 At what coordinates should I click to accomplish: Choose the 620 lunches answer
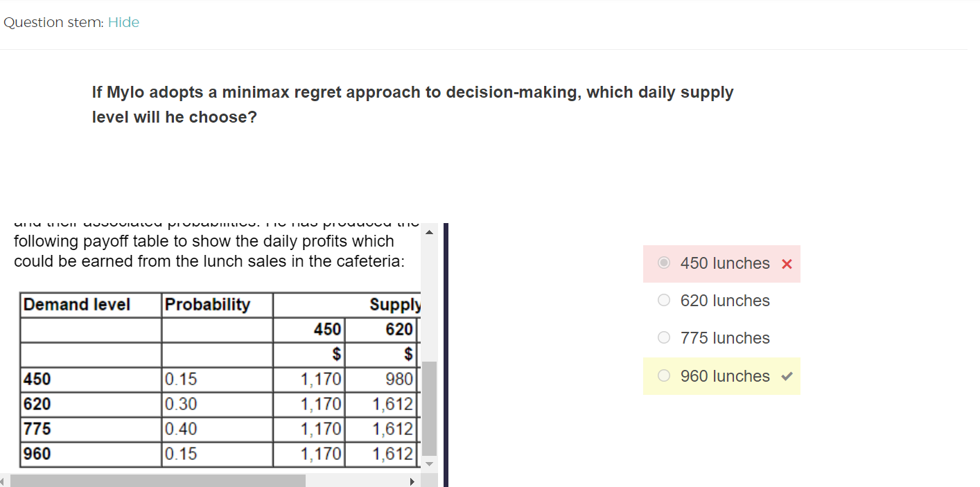[664, 301]
